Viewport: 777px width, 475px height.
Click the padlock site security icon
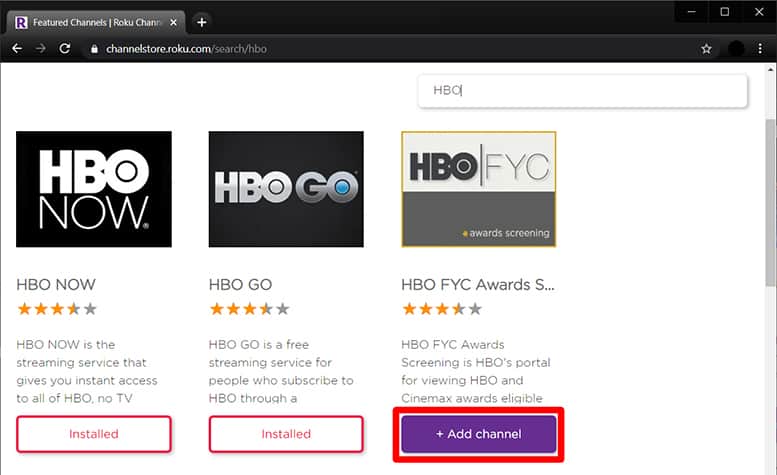coord(94,49)
